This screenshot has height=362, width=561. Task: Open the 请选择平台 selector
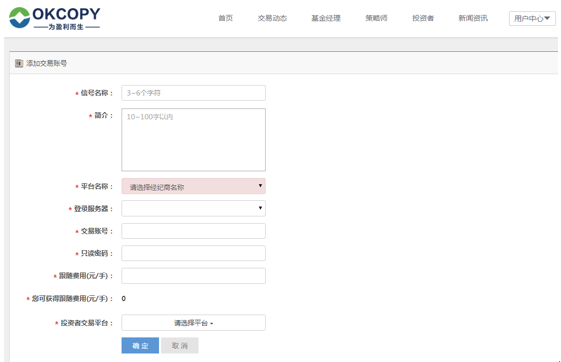coord(194,323)
